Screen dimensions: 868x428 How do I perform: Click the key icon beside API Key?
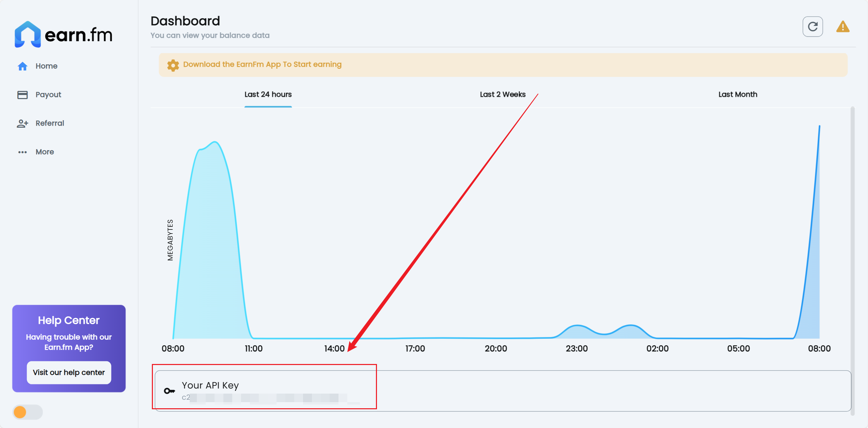click(x=169, y=391)
